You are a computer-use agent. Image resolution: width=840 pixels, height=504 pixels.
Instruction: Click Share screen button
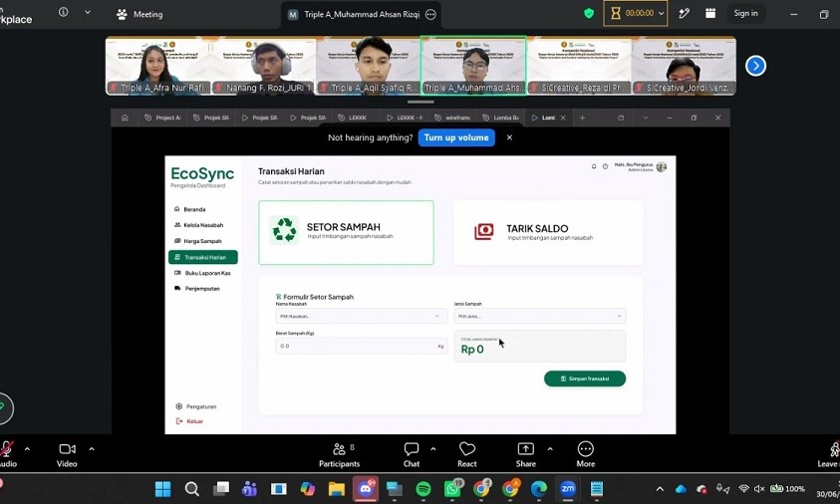pyautogui.click(x=525, y=455)
